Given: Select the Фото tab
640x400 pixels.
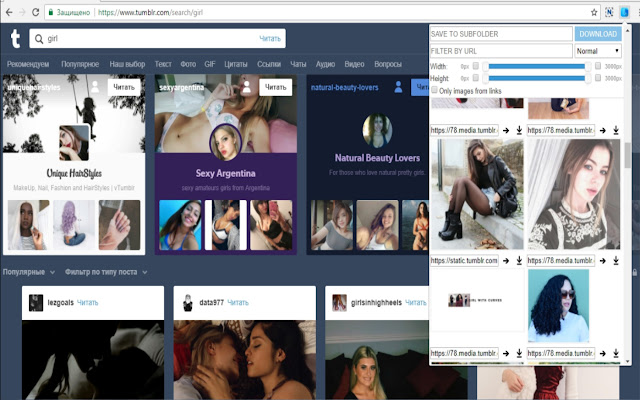Looking at the screenshot, I should 188,64.
